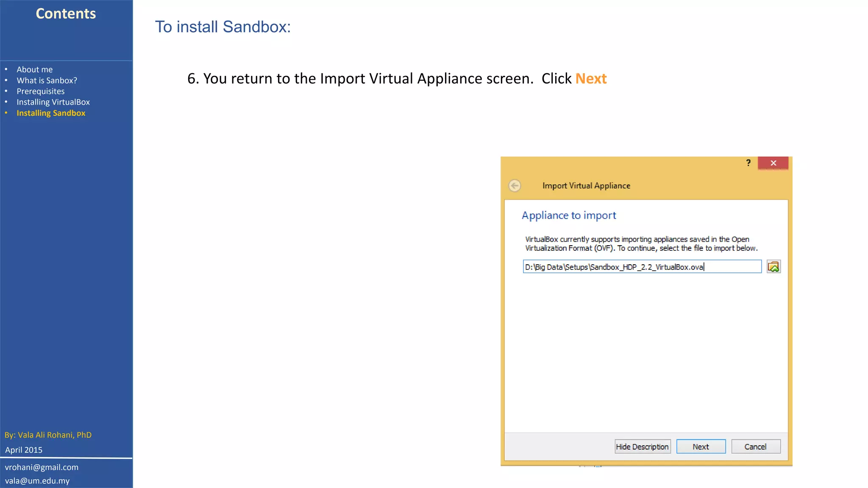Screen dimensions: 868x488
Task: Click the 'April 2015' date text
Action: pyautogui.click(x=24, y=450)
